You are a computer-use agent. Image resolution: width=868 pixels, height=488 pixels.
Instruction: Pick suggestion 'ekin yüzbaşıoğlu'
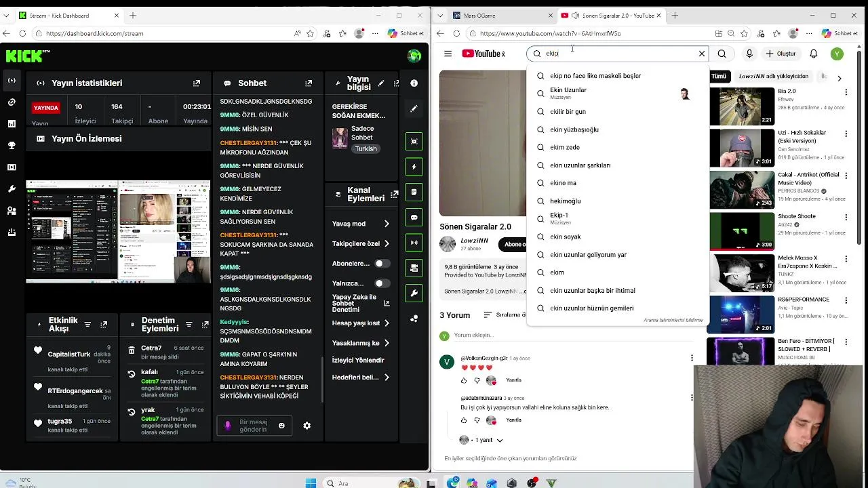[x=574, y=129]
